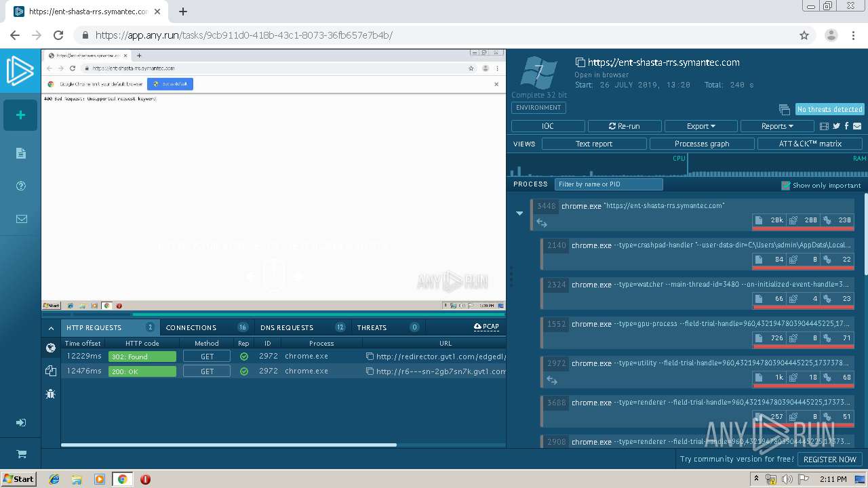Open the Reports dropdown
868x488 pixels.
(x=777, y=126)
